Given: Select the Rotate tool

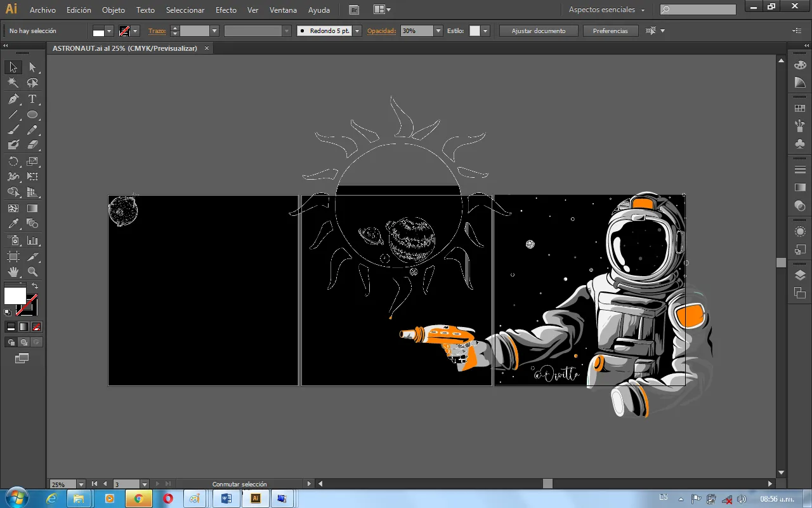Looking at the screenshot, I should pyautogui.click(x=13, y=161).
